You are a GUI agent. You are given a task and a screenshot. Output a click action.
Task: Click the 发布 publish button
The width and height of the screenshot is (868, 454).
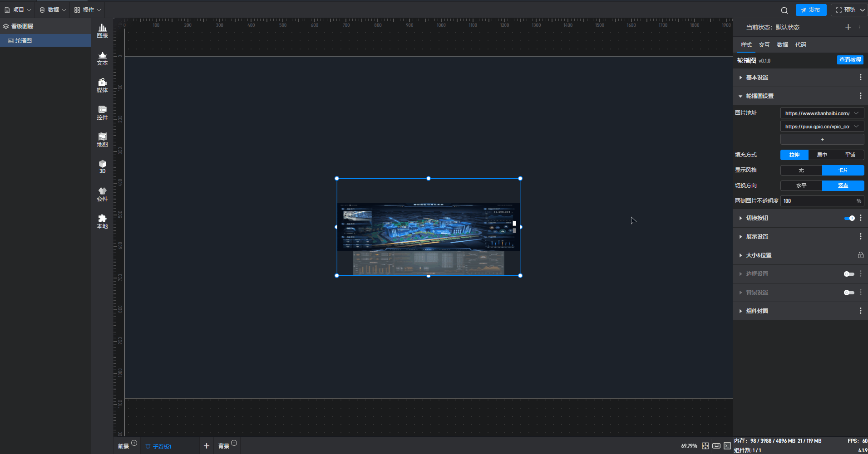pos(811,10)
